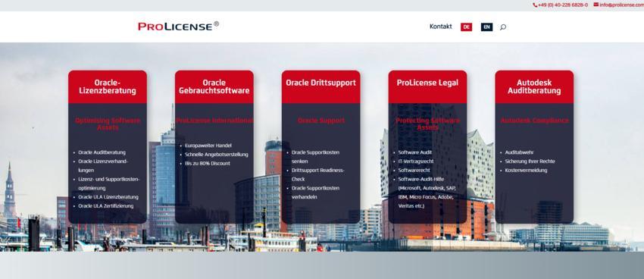The image size is (644, 279).
Task: Click the info@prolicense.com email link
Action: [621, 5]
